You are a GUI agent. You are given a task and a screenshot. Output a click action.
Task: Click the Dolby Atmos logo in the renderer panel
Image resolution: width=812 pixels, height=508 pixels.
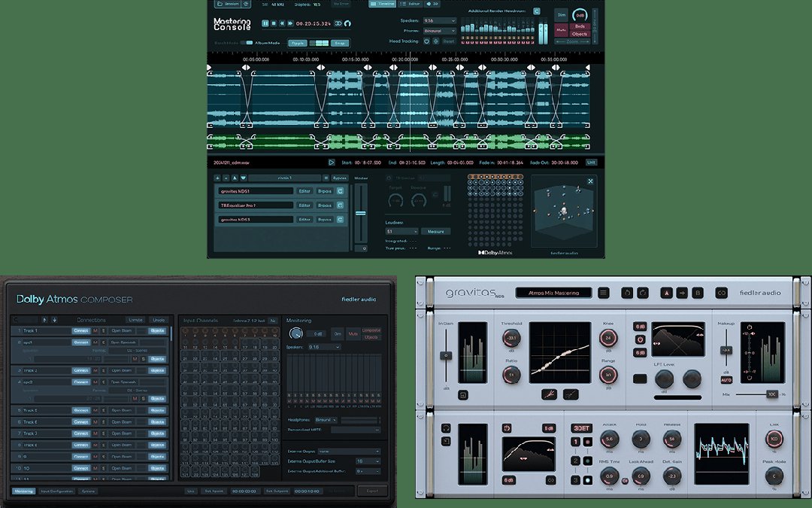pyautogui.click(x=496, y=252)
